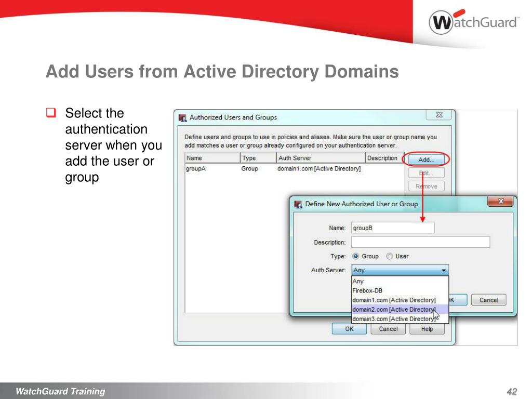The width and height of the screenshot is (532, 399).
Task: Click the Name column header
Action: click(x=212, y=158)
